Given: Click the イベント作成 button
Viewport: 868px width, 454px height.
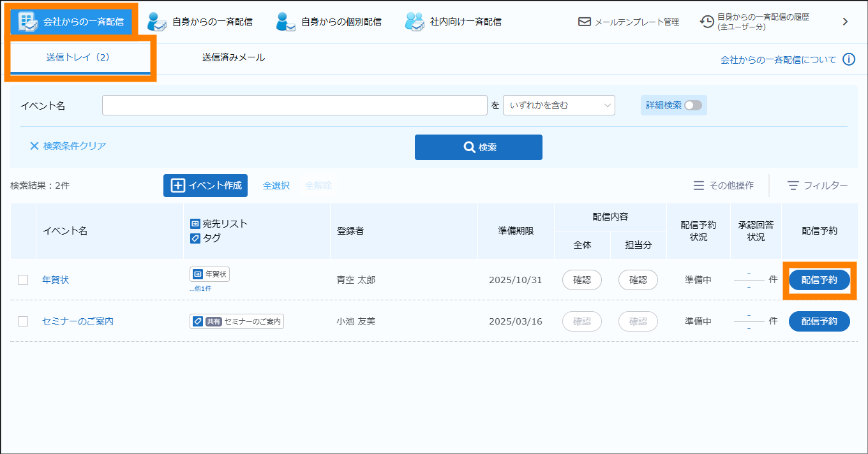Looking at the screenshot, I should pyautogui.click(x=206, y=186).
